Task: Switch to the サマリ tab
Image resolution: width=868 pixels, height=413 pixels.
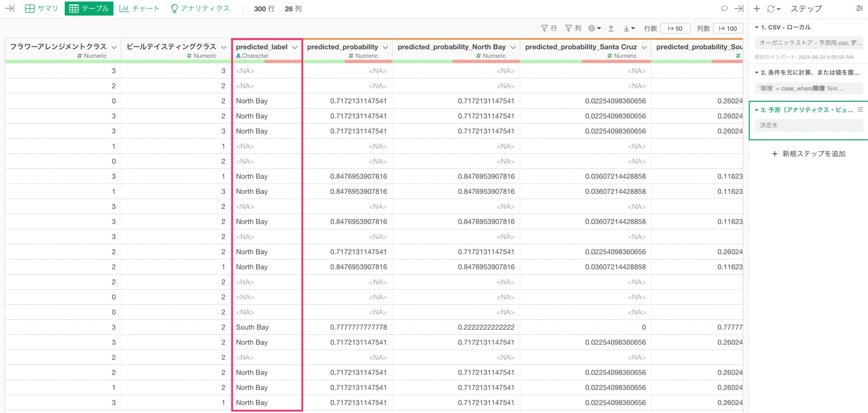Action: [42, 9]
